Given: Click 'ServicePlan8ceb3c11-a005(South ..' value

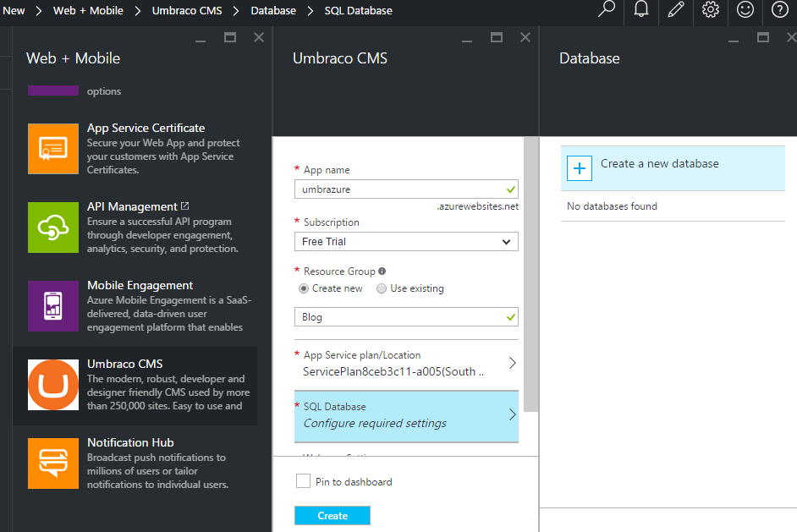Looking at the screenshot, I should [x=393, y=371].
